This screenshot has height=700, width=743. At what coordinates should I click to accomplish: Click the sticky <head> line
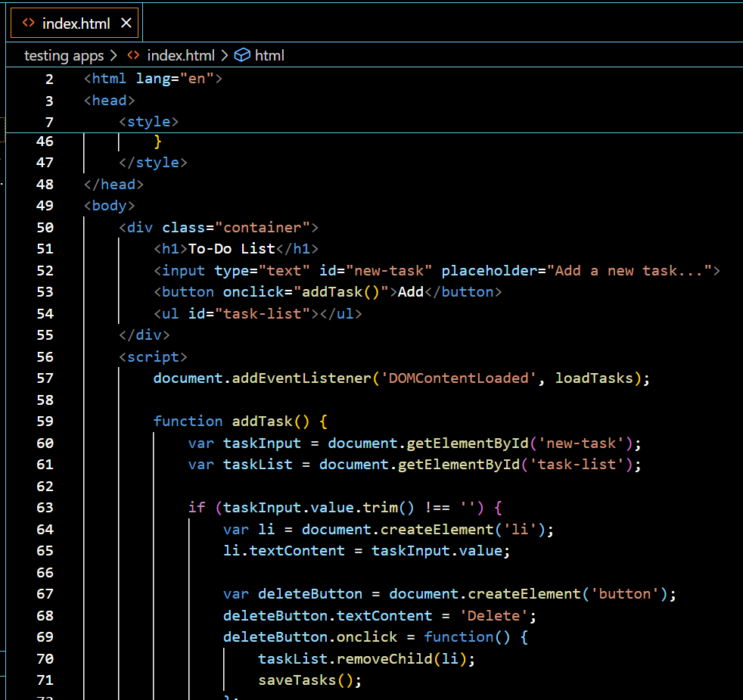(110, 100)
